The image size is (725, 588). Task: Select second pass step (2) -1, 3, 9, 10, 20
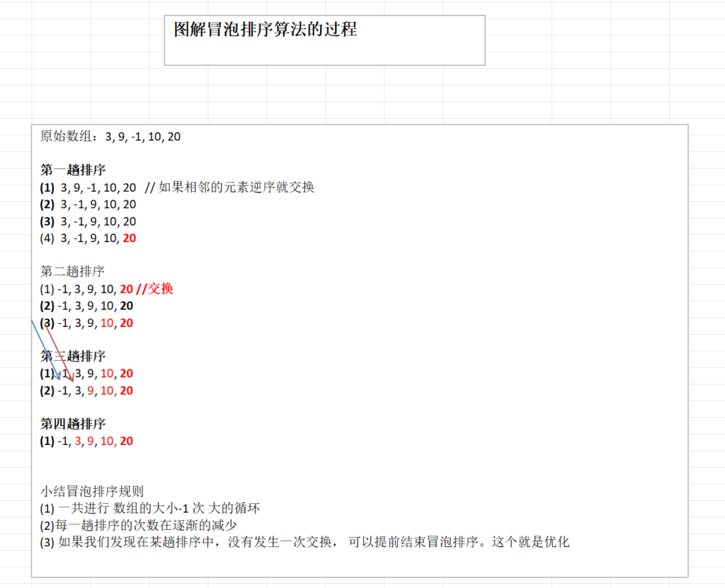[86, 306]
